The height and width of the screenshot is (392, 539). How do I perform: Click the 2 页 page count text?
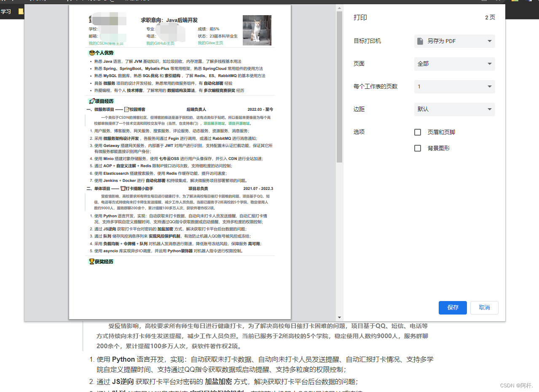(x=490, y=18)
